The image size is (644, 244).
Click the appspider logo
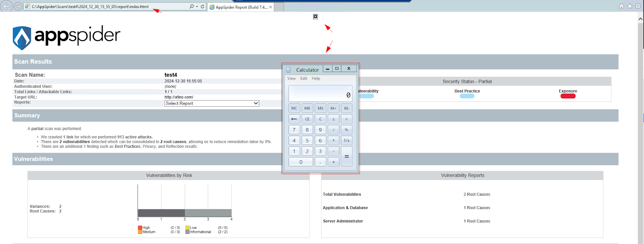pos(66,37)
